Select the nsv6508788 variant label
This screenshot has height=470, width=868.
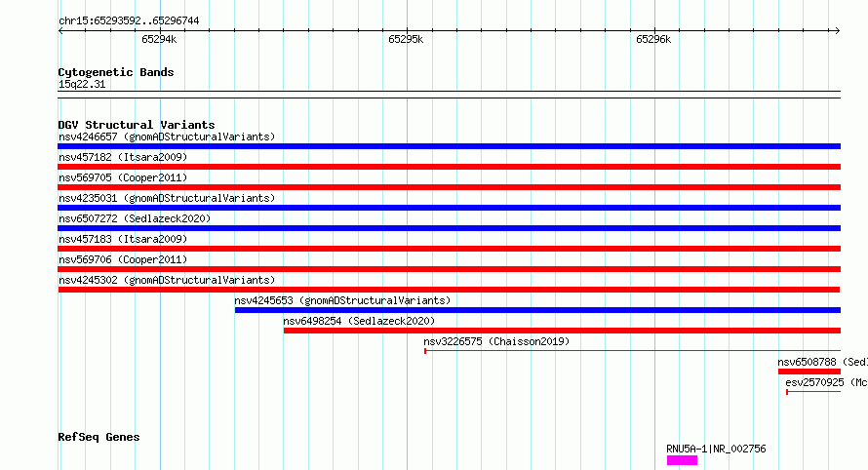(x=822, y=362)
